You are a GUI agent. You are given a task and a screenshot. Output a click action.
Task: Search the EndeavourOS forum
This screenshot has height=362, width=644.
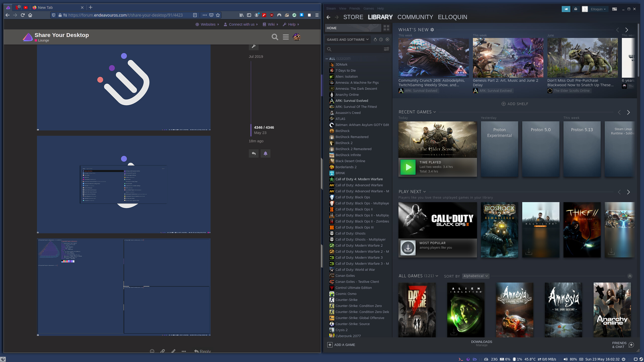(275, 37)
